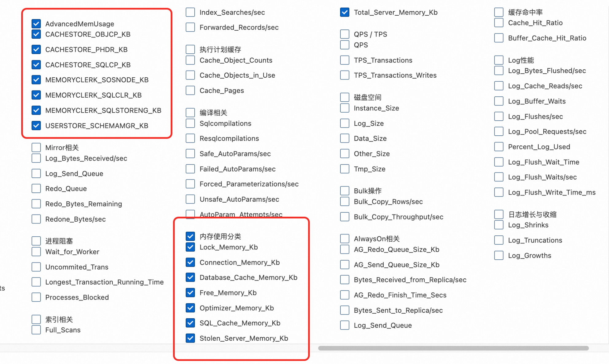The image size is (609, 364).
Task: Uncheck Free_Memory_Kb checkbox
Action: click(190, 292)
